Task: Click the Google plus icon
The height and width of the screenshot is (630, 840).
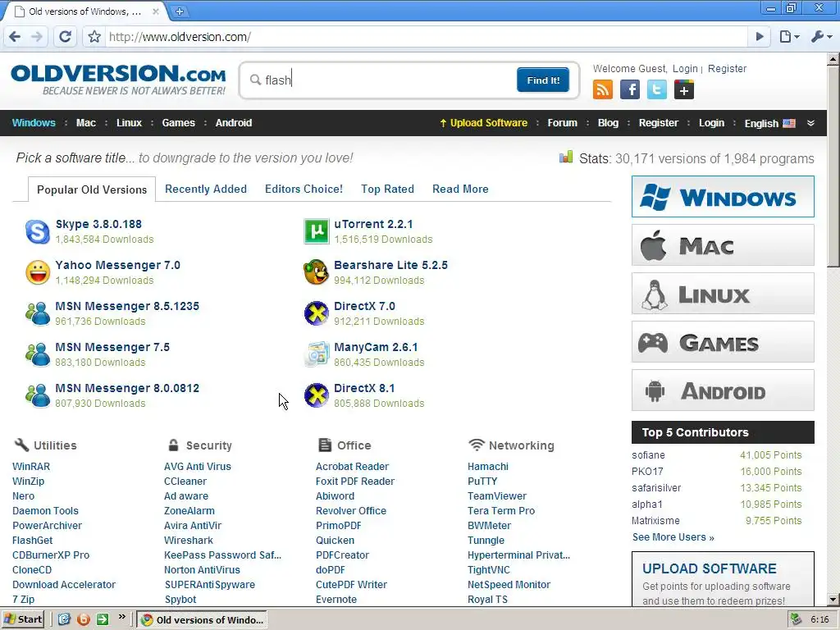Action: click(x=683, y=89)
